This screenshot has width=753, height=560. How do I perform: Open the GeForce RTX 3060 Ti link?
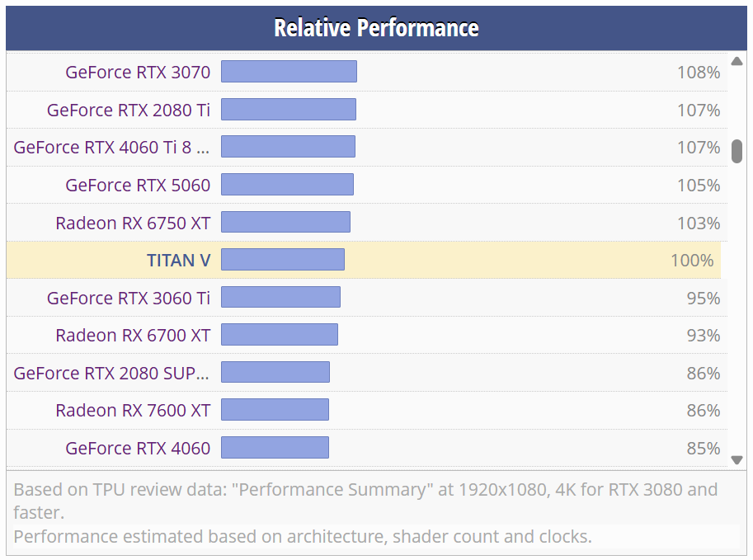click(129, 298)
